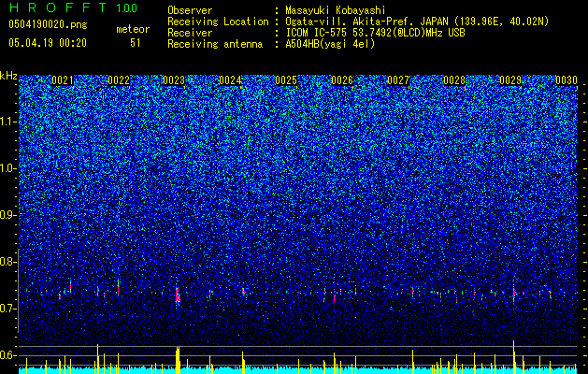Click the 0030 time marker

[x=566, y=80]
